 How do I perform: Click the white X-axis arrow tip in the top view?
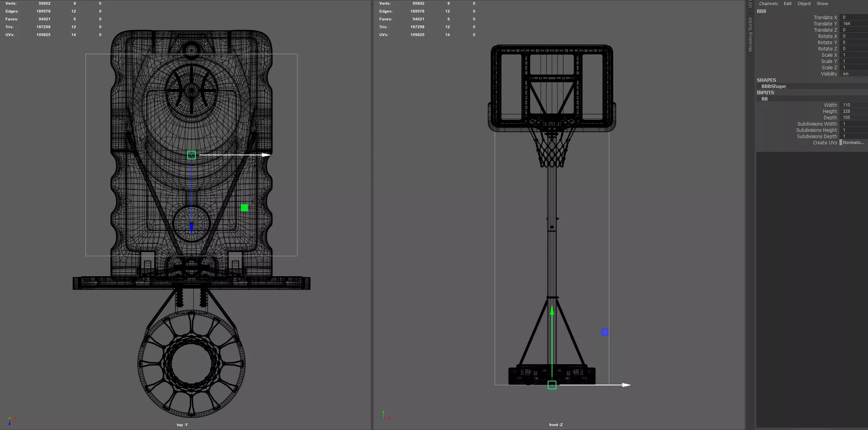[x=266, y=155]
